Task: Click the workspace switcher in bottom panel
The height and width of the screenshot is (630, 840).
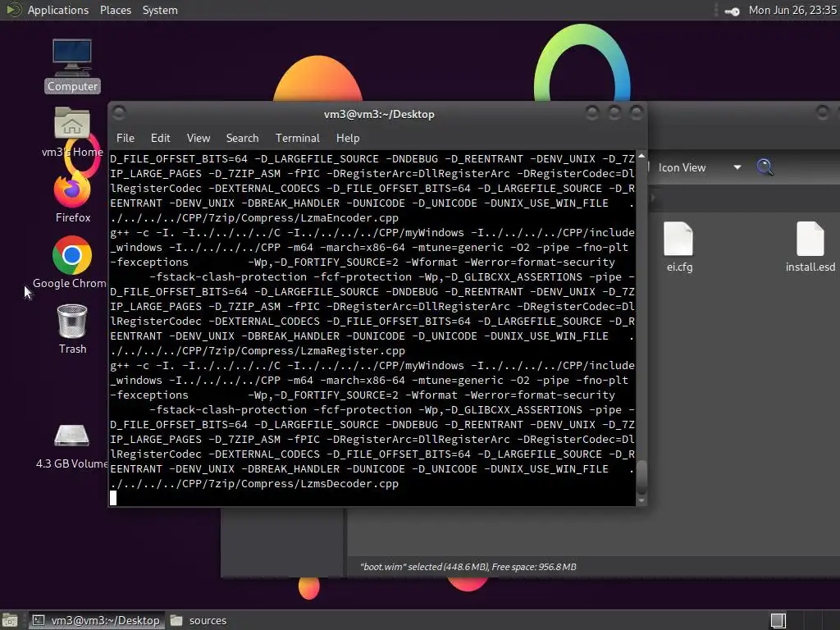Action: [x=778, y=620]
